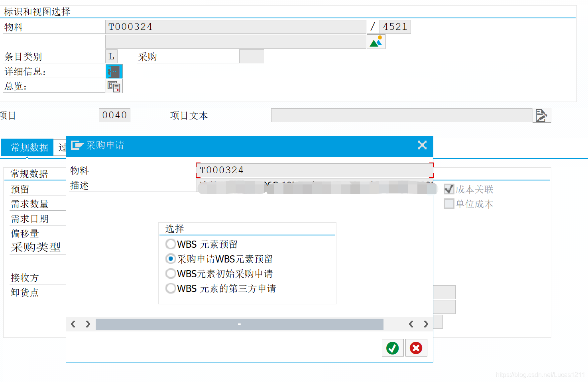Click the material field T000324 in header
The height and width of the screenshot is (382, 588).
[x=236, y=27]
